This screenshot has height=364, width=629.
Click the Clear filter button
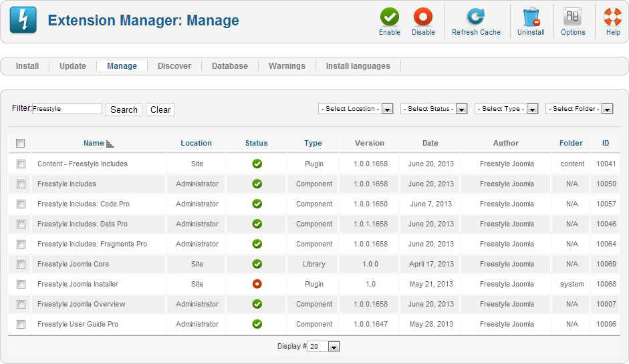pyautogui.click(x=160, y=110)
